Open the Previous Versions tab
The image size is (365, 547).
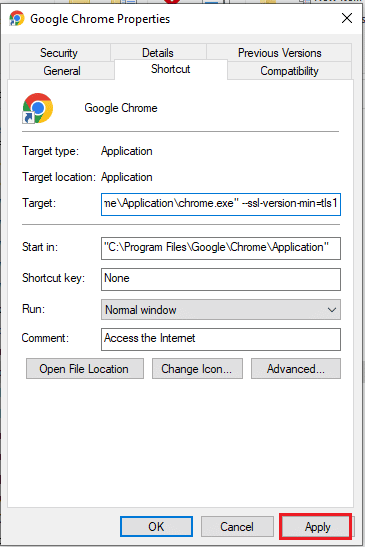point(279,53)
